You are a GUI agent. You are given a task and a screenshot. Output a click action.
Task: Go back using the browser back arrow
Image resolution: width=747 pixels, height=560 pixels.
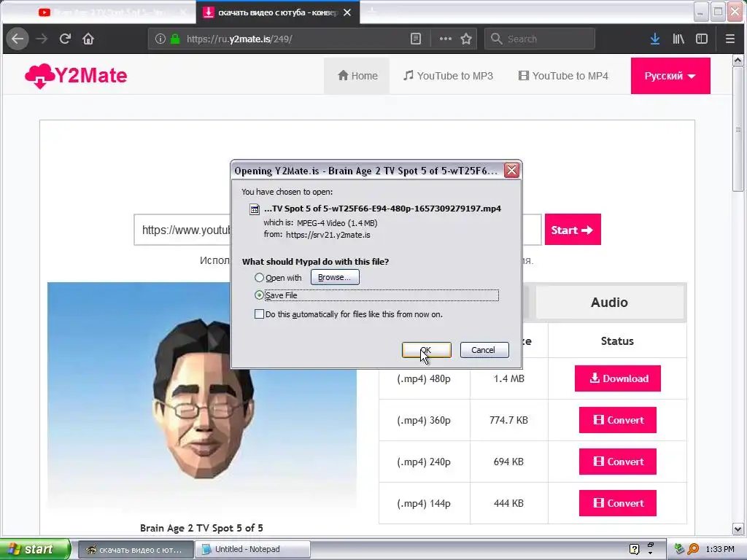click(18, 39)
